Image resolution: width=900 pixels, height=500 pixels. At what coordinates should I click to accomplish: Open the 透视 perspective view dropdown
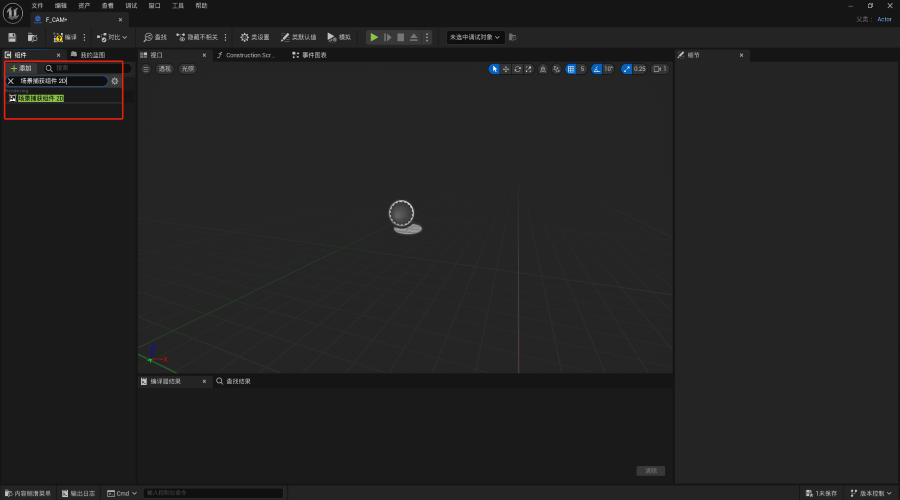pos(165,69)
